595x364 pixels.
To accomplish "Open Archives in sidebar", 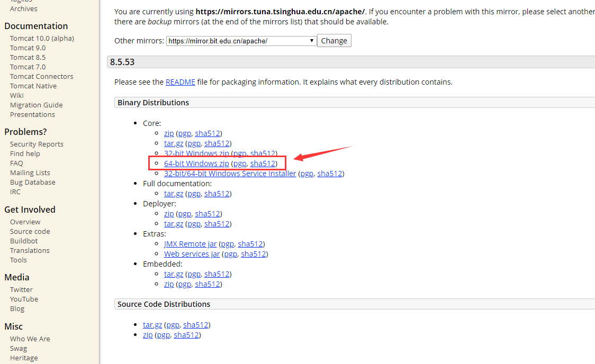I will click(x=23, y=8).
